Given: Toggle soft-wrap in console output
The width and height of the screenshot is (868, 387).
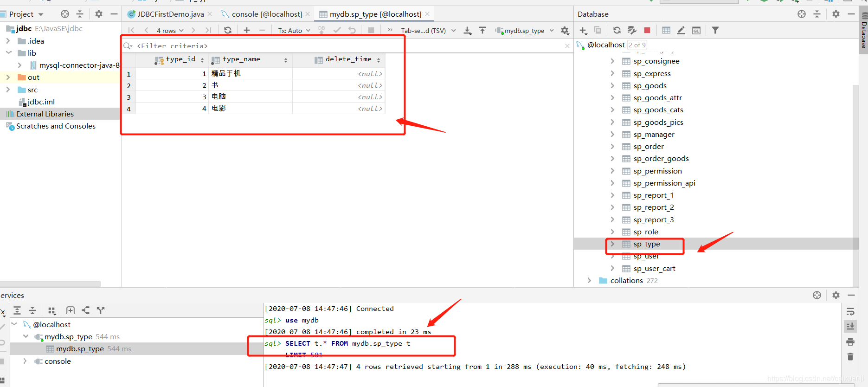Looking at the screenshot, I should [850, 312].
